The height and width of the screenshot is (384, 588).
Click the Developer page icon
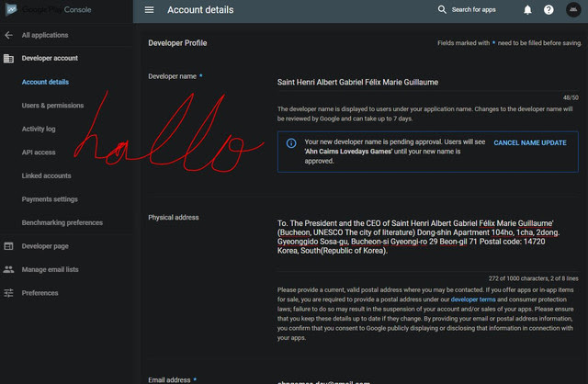pyautogui.click(x=8, y=246)
